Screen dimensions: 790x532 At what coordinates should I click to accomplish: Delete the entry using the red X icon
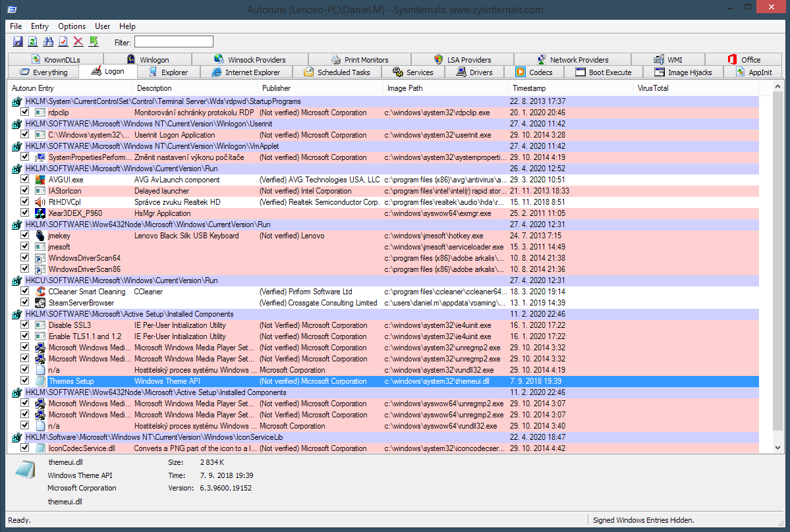point(78,42)
